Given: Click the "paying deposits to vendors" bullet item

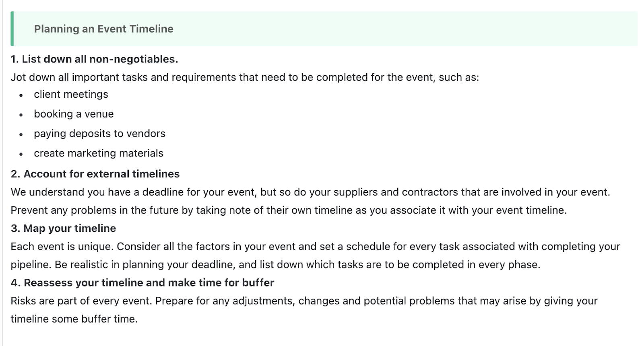Looking at the screenshot, I should point(99,134).
